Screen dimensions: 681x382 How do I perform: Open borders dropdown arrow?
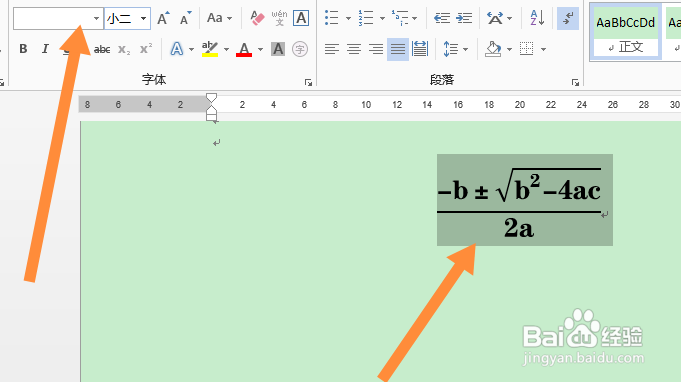point(543,49)
